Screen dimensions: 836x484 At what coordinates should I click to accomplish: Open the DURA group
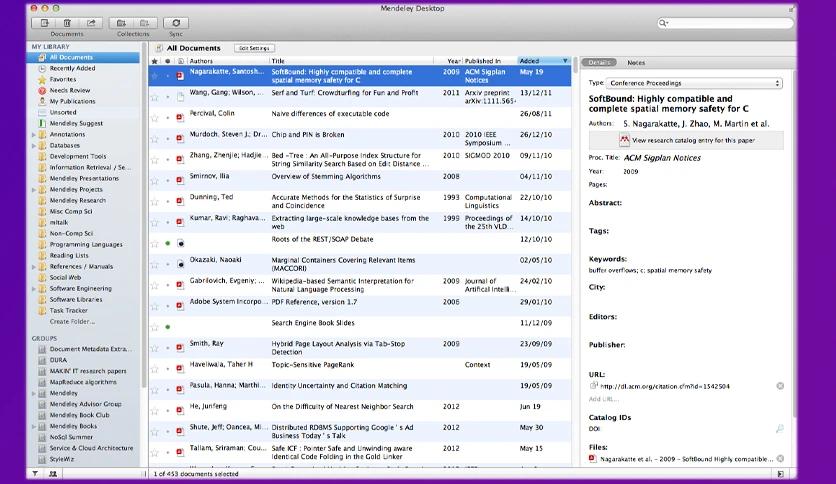[x=58, y=360]
